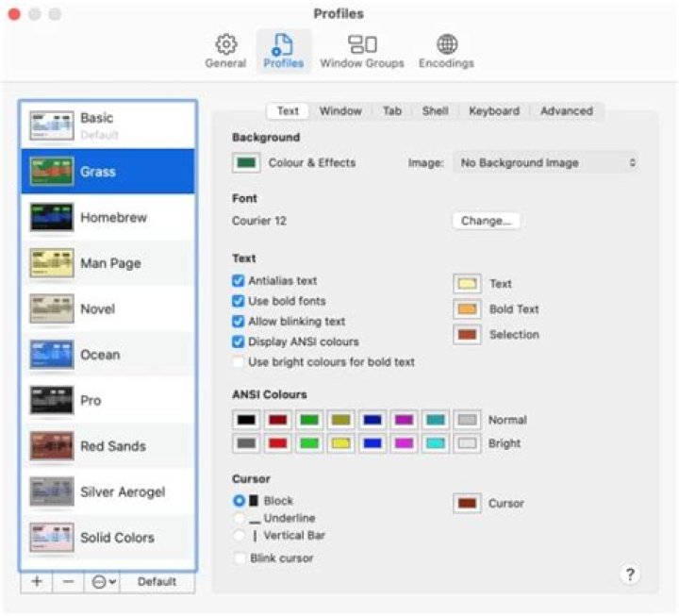Select the Red Sands profile
The width and height of the screenshot is (679, 616).
[108, 446]
